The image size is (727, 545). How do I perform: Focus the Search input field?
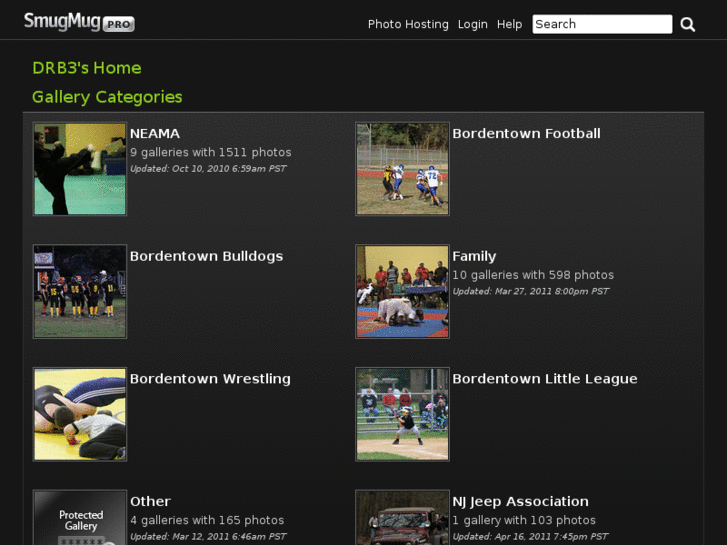coord(602,24)
